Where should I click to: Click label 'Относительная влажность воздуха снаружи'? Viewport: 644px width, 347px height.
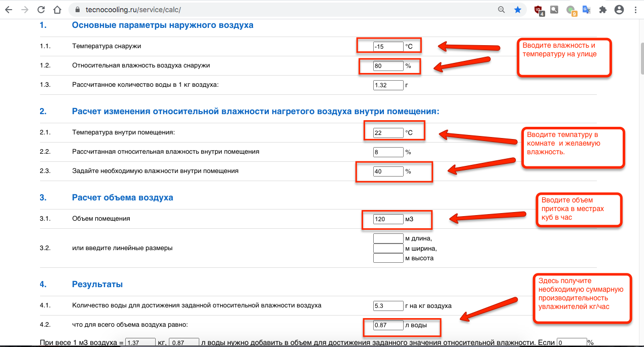point(141,65)
